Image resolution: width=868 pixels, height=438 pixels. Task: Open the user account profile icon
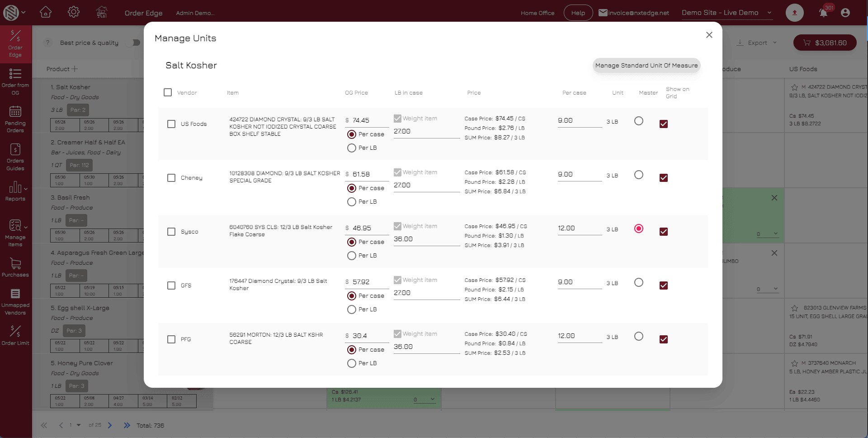pos(845,13)
